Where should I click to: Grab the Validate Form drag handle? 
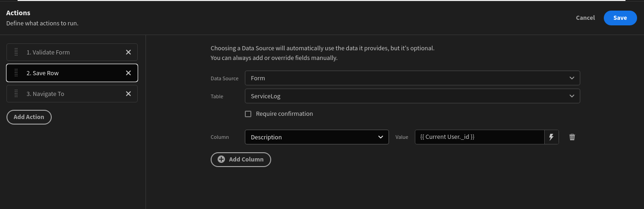point(16,52)
